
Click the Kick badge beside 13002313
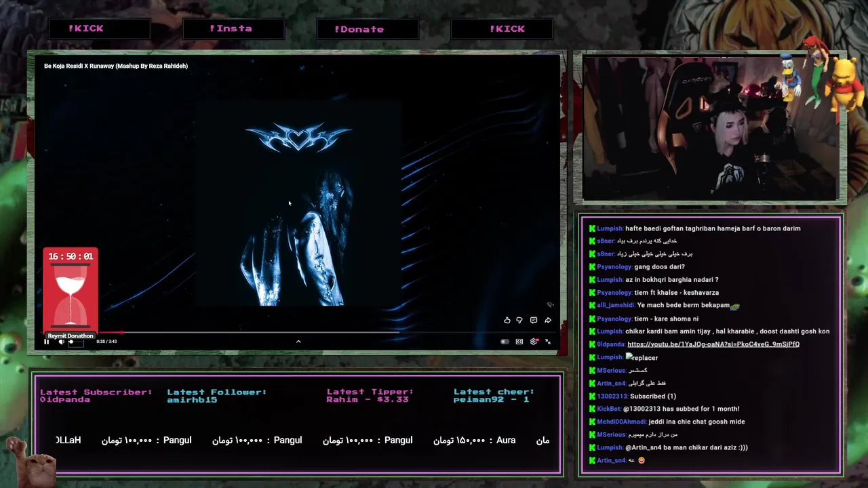592,396
